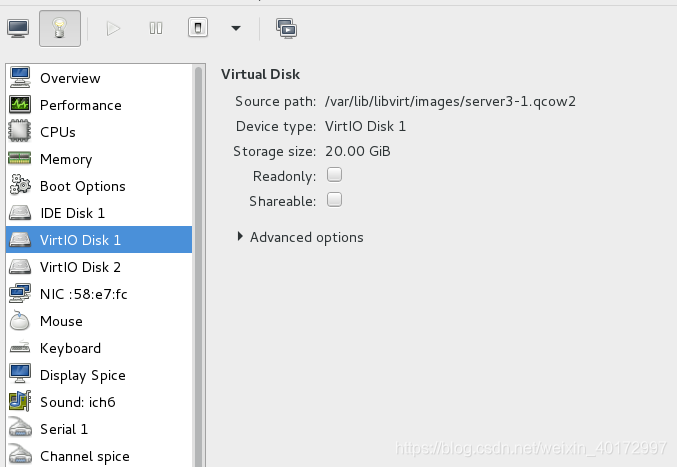This screenshot has width=677, height=467.
Task: Select the Sound: ich6 device icon
Action: coord(20,401)
